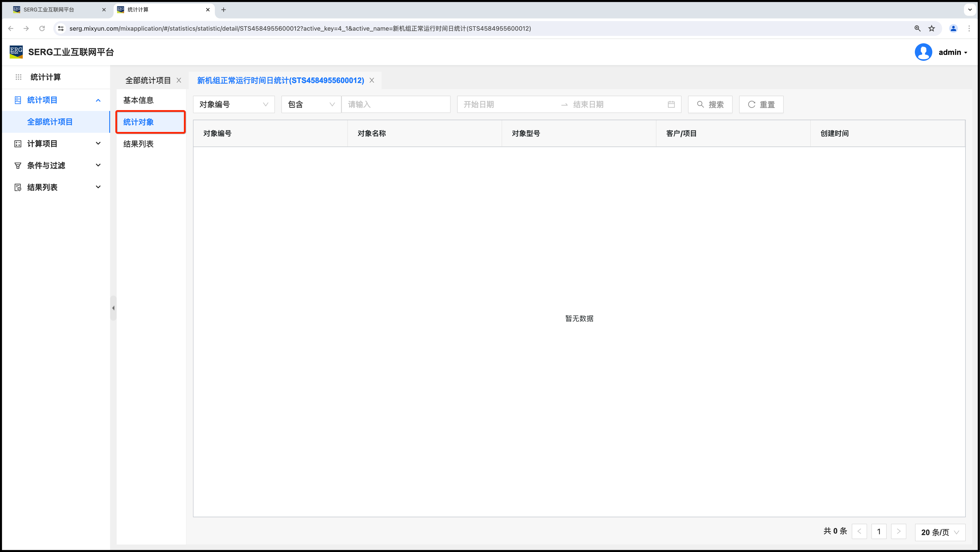Screen dimensions: 980x552
Task: Open the 包含 condition dropdown
Action: (311, 104)
